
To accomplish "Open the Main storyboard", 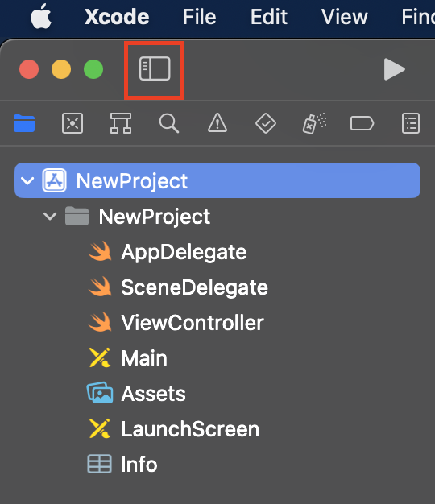I will coord(144,357).
